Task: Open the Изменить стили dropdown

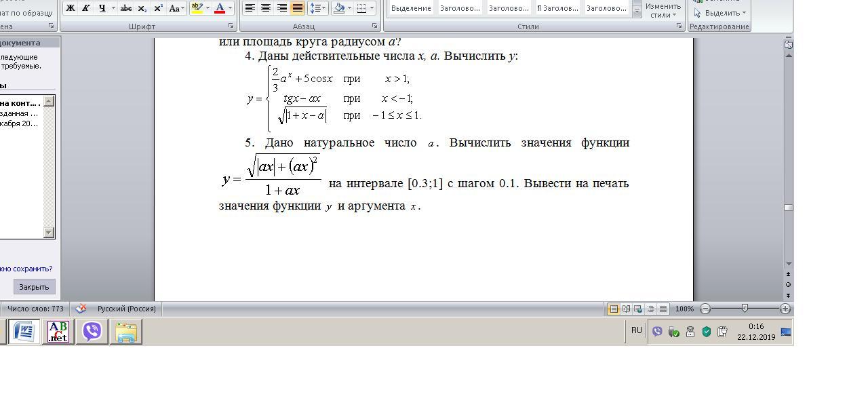Action: point(663,10)
